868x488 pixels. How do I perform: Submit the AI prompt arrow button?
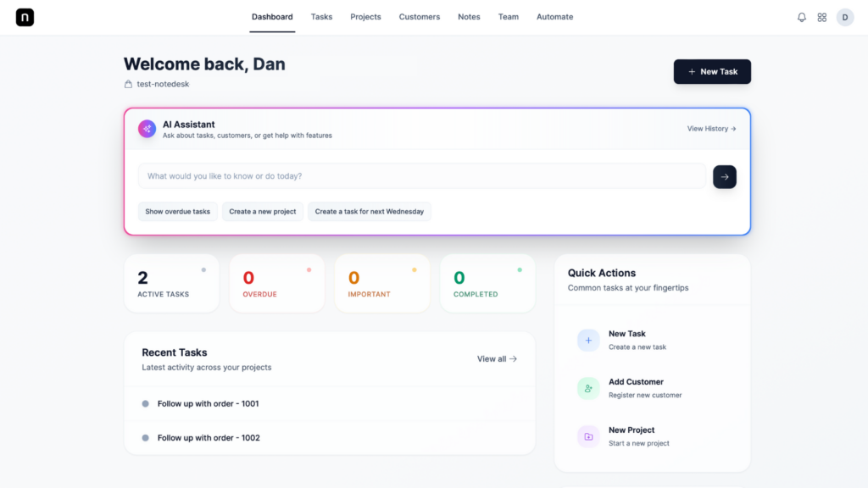click(x=725, y=176)
